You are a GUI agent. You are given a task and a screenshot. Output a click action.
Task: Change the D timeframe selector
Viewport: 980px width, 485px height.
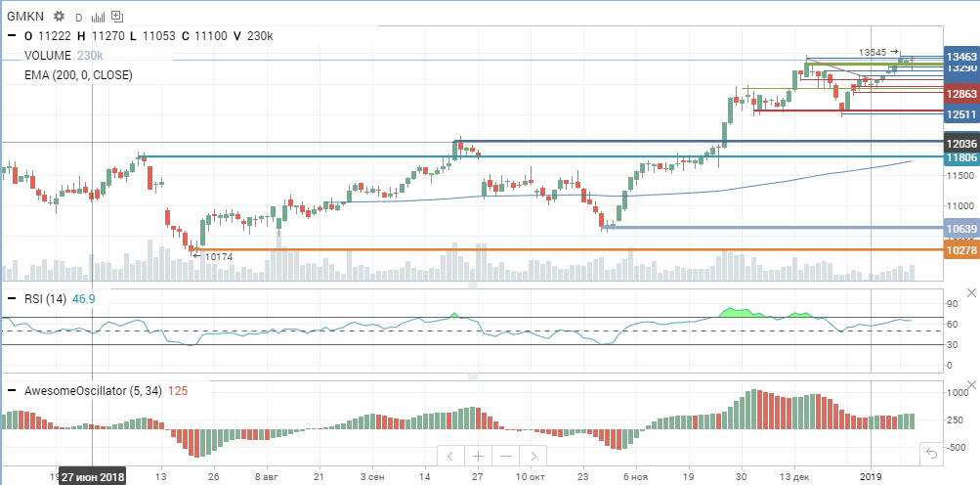(x=78, y=18)
